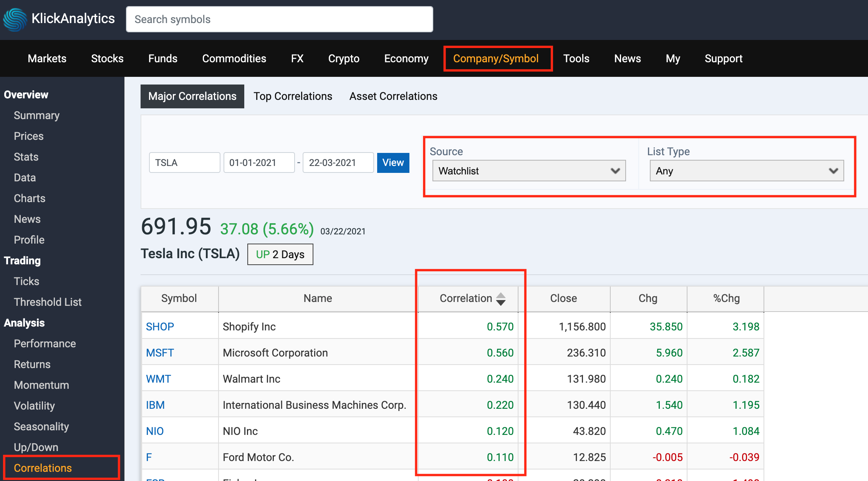Open Performance in the sidebar
Viewport: 868px width, 481px height.
(x=45, y=343)
